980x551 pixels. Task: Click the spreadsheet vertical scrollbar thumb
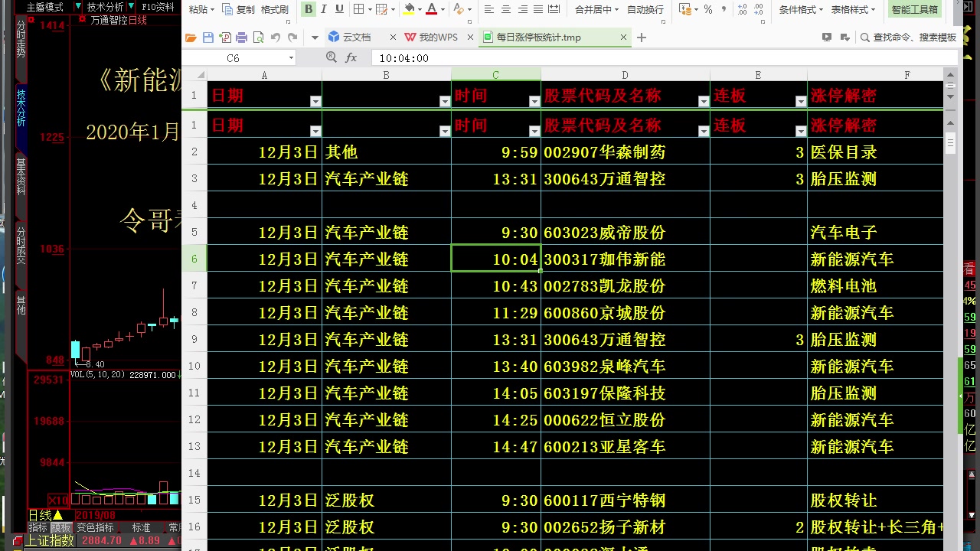950,142
